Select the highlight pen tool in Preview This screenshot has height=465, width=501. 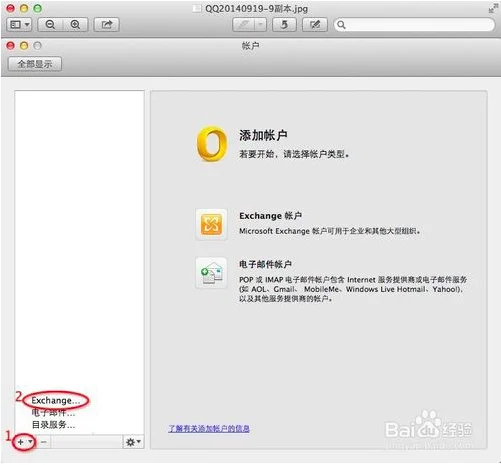244,25
